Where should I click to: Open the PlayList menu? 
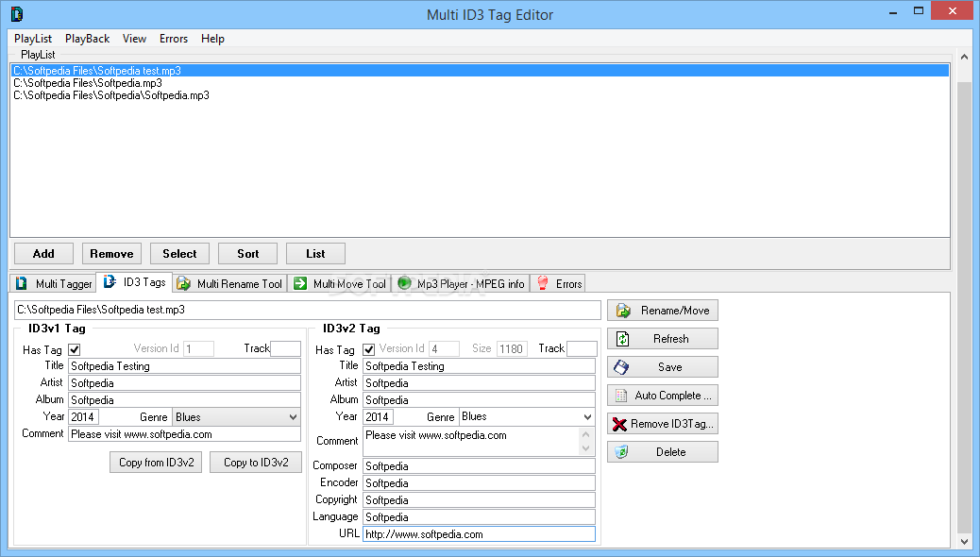pos(33,39)
